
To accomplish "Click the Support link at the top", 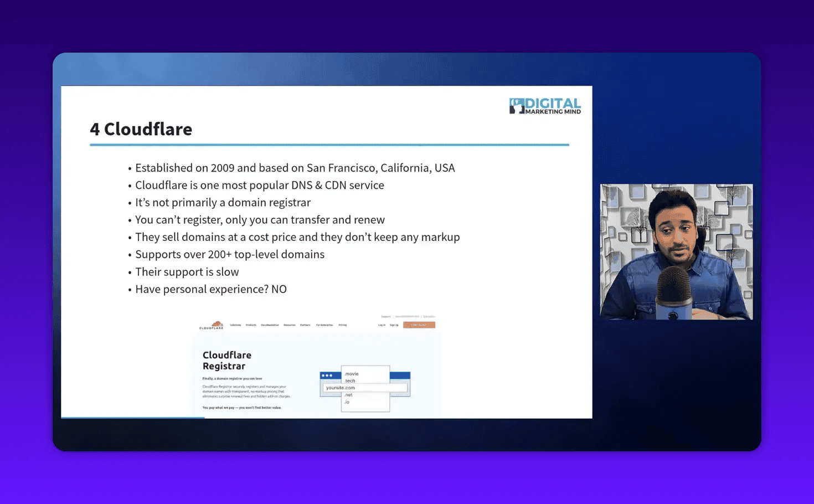I will click(386, 316).
